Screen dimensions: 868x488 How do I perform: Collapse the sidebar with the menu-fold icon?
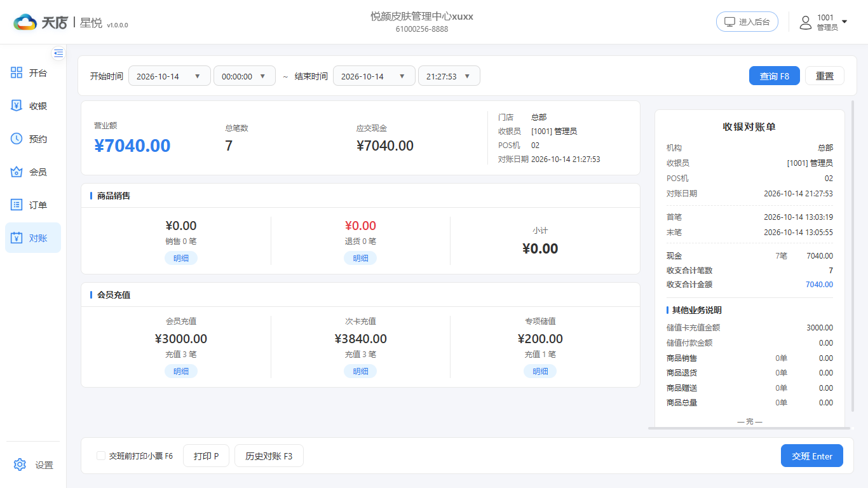coord(58,53)
